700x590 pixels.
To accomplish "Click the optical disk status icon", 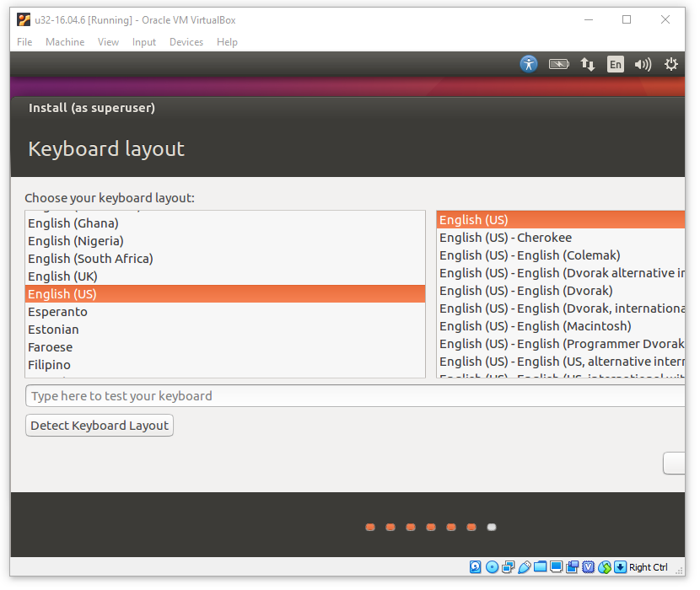I will pyautogui.click(x=492, y=567).
